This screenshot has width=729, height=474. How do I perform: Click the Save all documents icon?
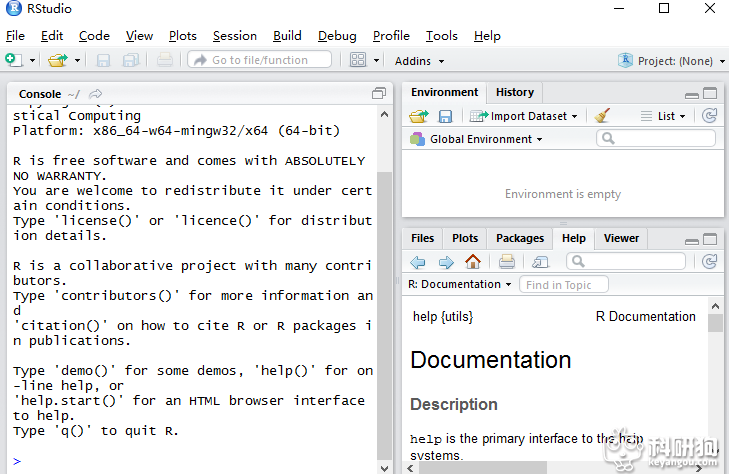tap(131, 60)
